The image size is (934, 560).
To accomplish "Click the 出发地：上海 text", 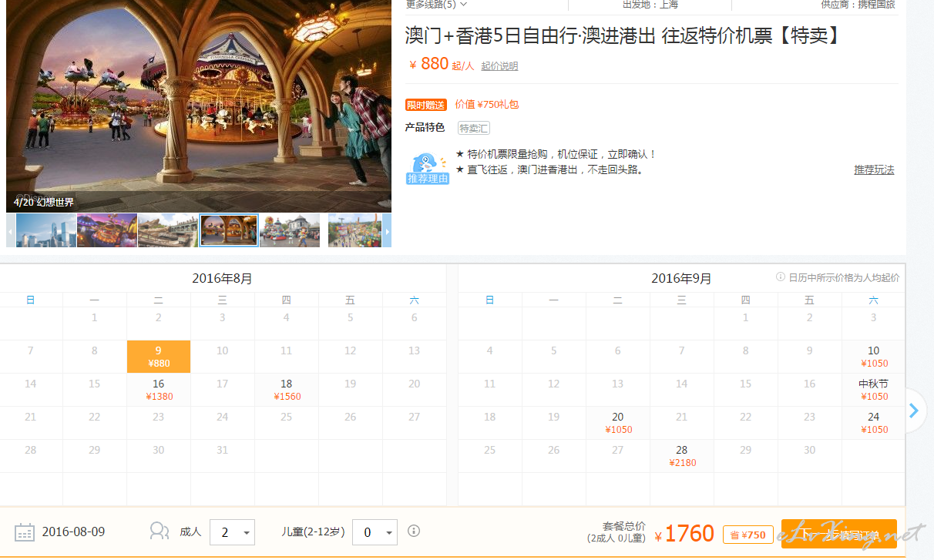I will point(650,5).
